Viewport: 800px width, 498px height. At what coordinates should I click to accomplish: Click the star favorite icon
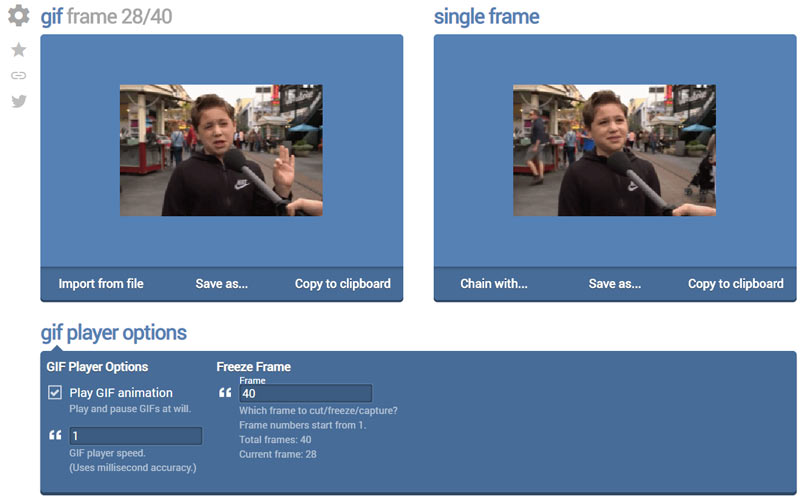[18, 50]
